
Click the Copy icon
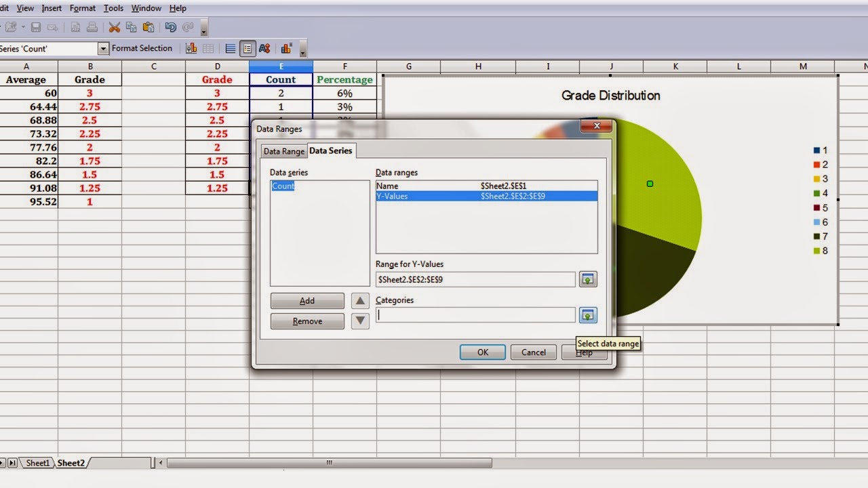[132, 27]
